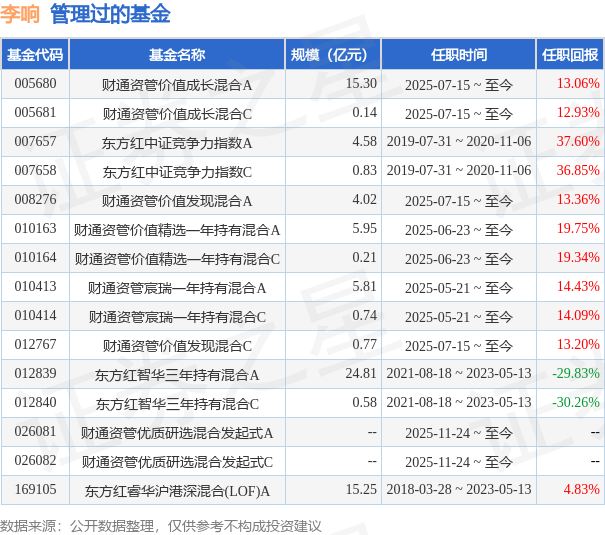Click the 24.81 fund size cell
The height and width of the screenshot is (535, 605).
point(360,374)
